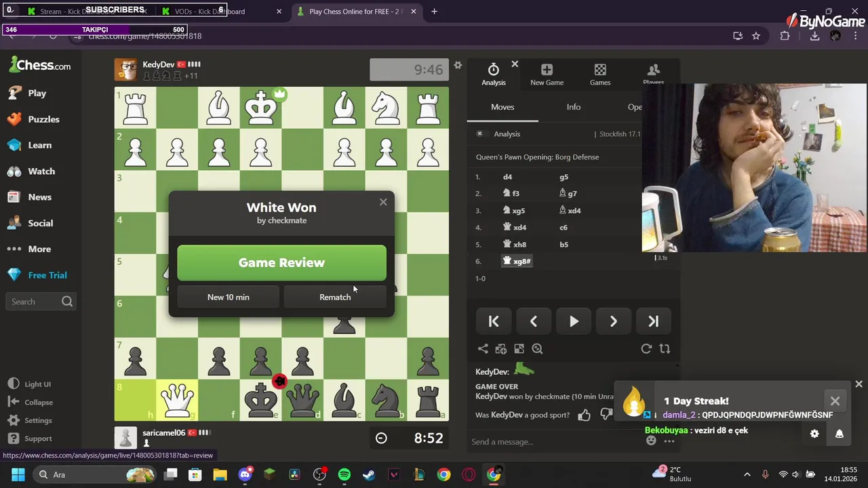Close the Analysis panel tab

[515, 64]
